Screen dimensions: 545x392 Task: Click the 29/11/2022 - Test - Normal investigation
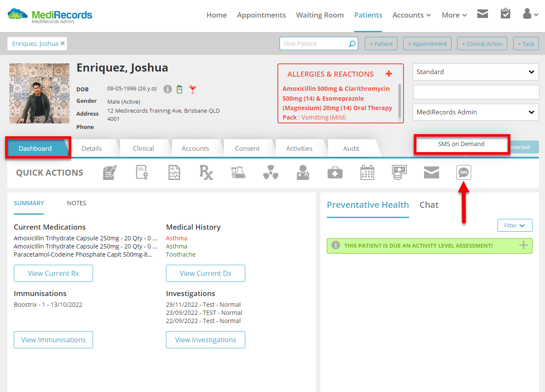(203, 305)
